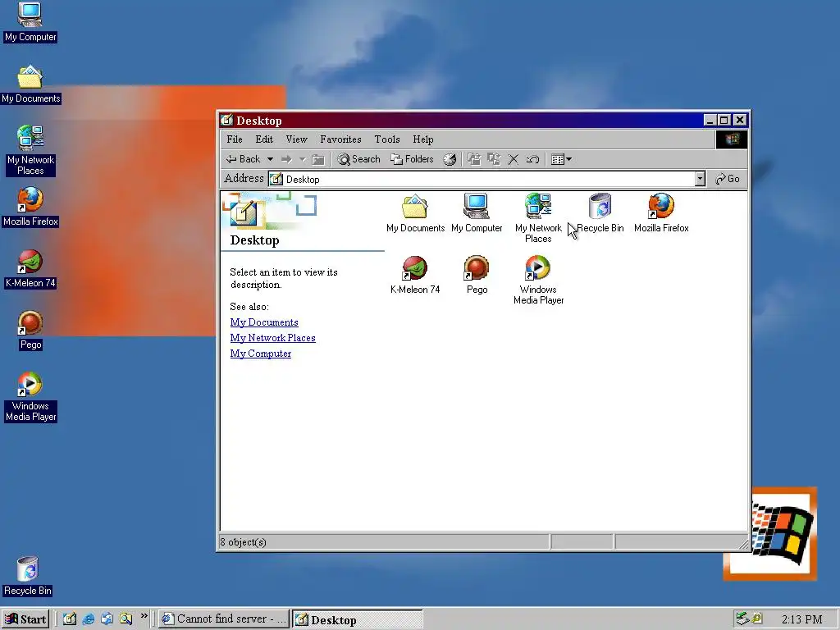Click the Start button

(25, 619)
